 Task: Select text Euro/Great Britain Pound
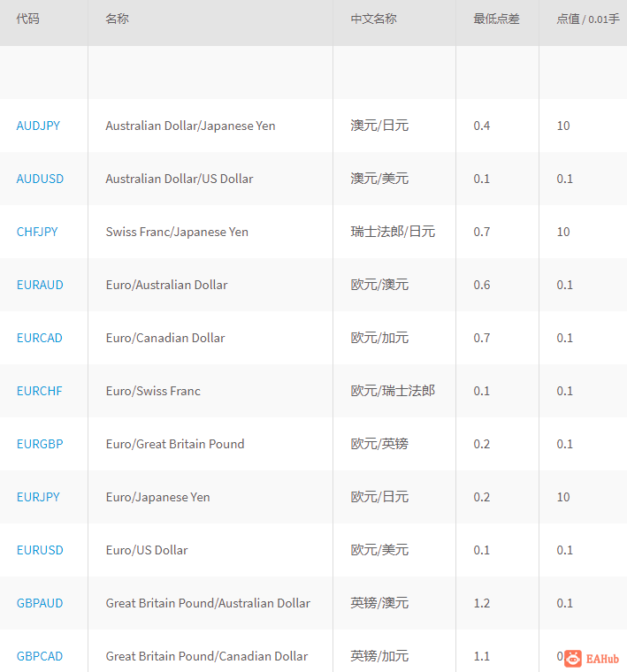pyautogui.click(x=175, y=444)
